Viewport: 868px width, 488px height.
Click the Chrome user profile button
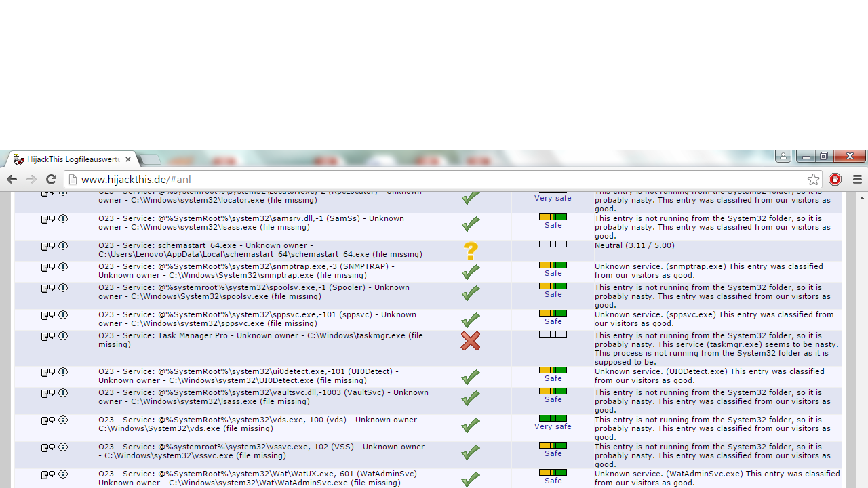point(783,157)
